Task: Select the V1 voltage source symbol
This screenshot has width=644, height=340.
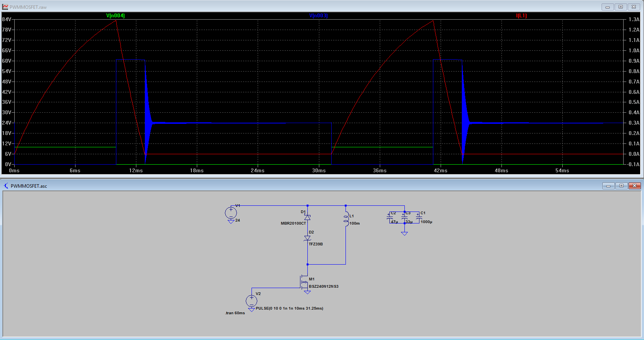Action: point(231,212)
